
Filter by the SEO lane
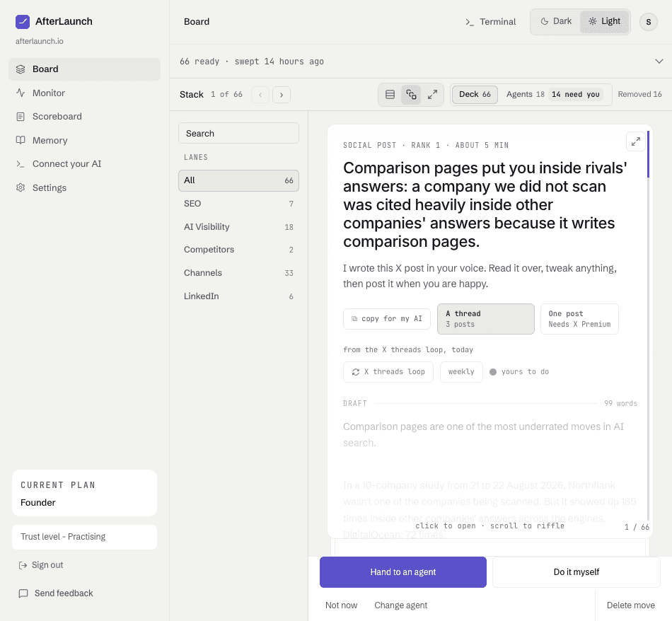(x=238, y=204)
